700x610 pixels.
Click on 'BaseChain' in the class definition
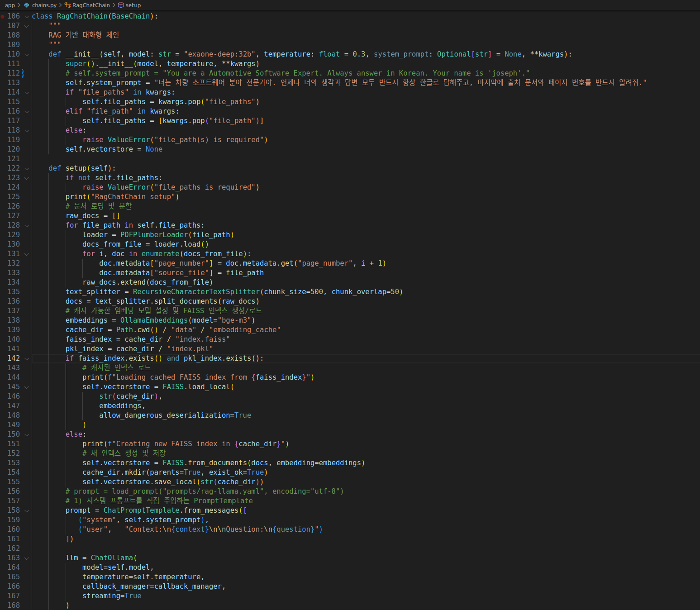(x=131, y=16)
